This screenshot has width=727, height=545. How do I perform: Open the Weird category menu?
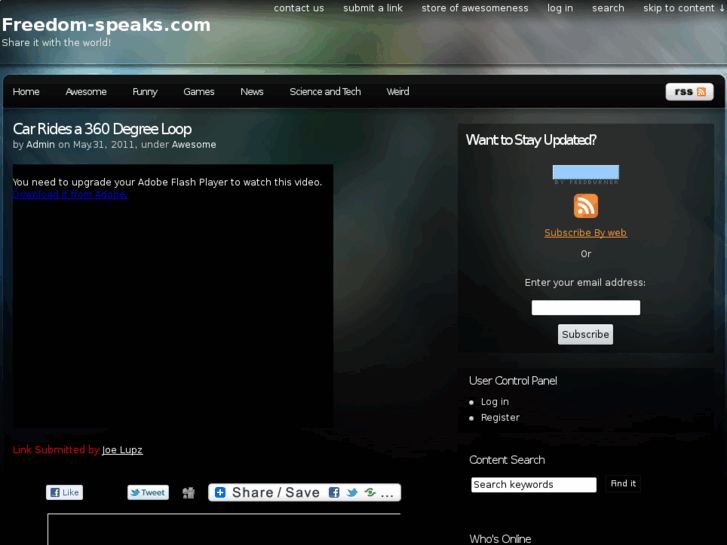click(x=398, y=91)
